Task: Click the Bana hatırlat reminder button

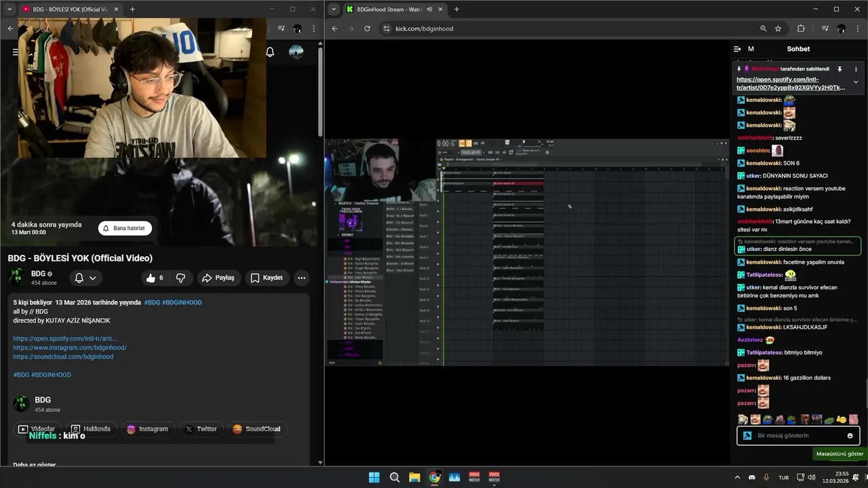Action: click(125, 228)
